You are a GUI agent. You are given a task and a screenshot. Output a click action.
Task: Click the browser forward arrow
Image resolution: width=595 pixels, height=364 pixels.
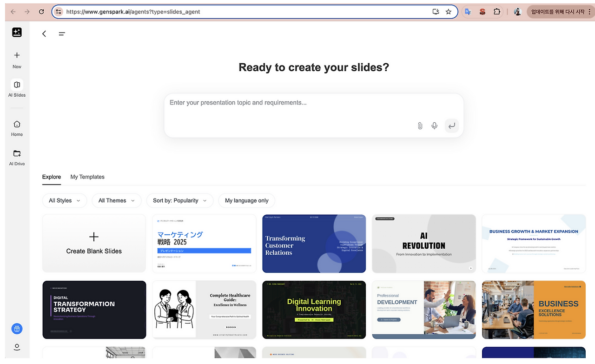pos(27,12)
